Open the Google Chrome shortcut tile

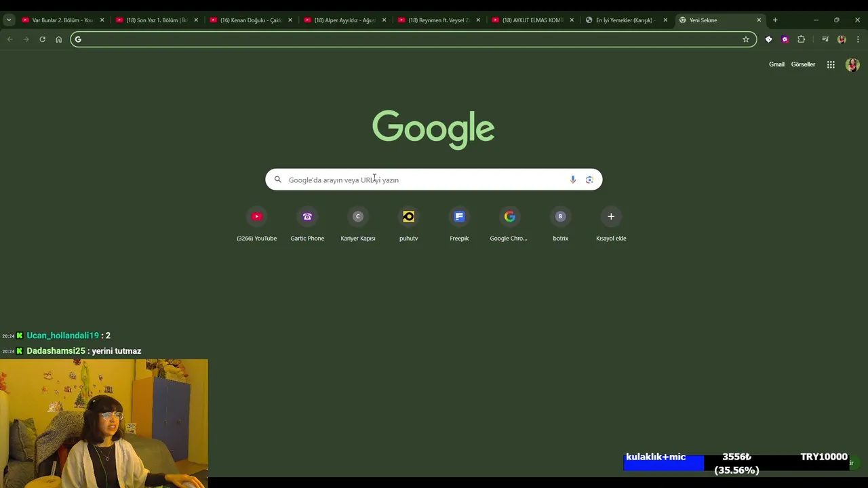coord(509,225)
